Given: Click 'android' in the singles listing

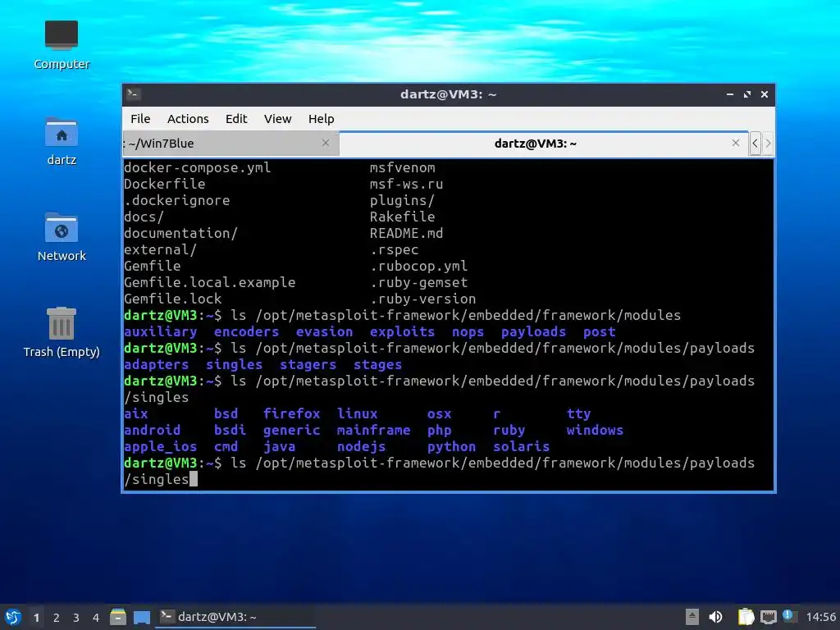Looking at the screenshot, I should tap(152, 430).
